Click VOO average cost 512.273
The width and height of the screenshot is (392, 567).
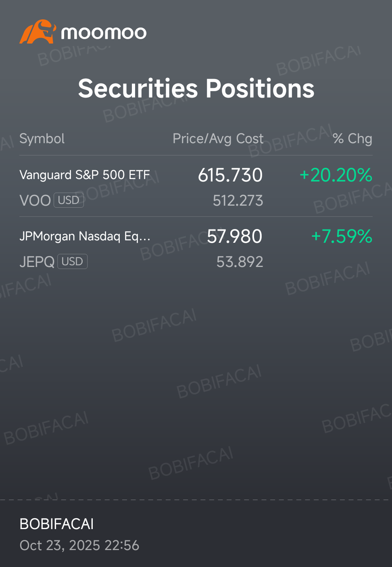click(238, 200)
